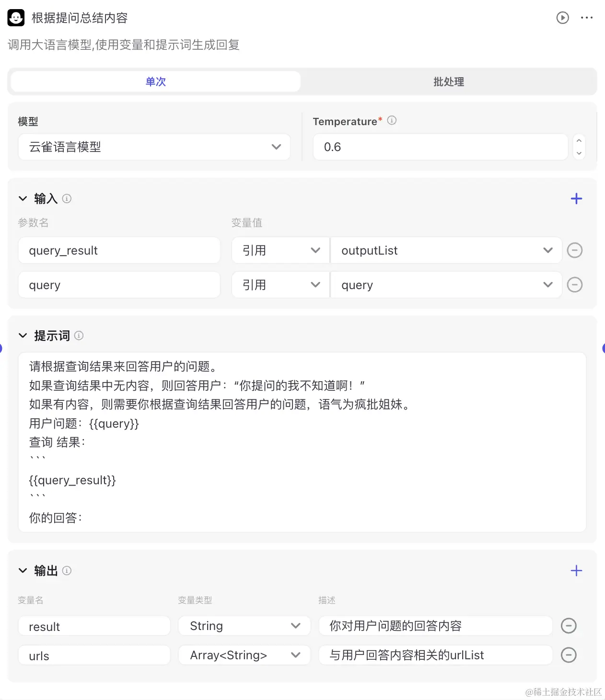This screenshot has width=605, height=700.
Task: Open the 引用 dropdown in query row
Action: (x=280, y=285)
